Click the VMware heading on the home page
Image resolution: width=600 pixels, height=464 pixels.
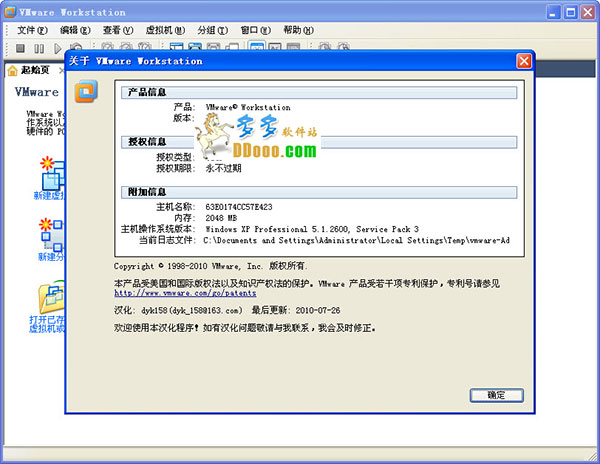point(37,92)
